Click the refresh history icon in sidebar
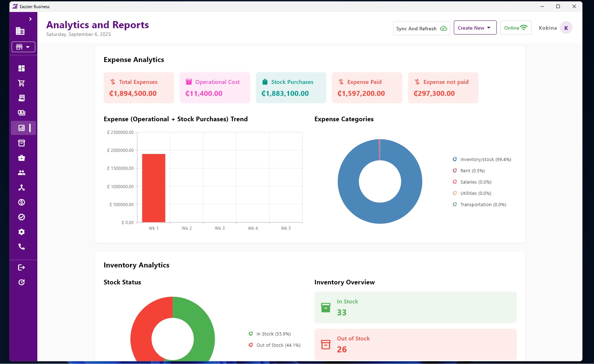Image resolution: width=594 pixels, height=364 pixels. [21, 282]
